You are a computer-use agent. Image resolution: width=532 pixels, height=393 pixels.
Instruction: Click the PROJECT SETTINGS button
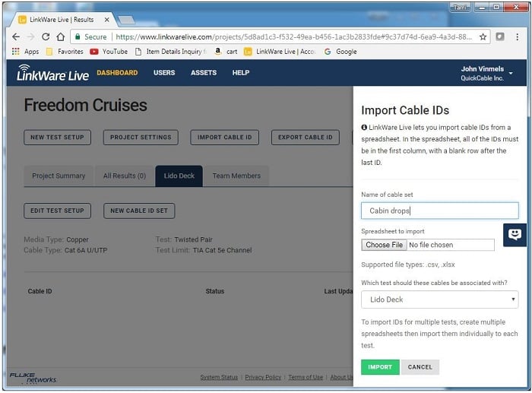(x=141, y=137)
